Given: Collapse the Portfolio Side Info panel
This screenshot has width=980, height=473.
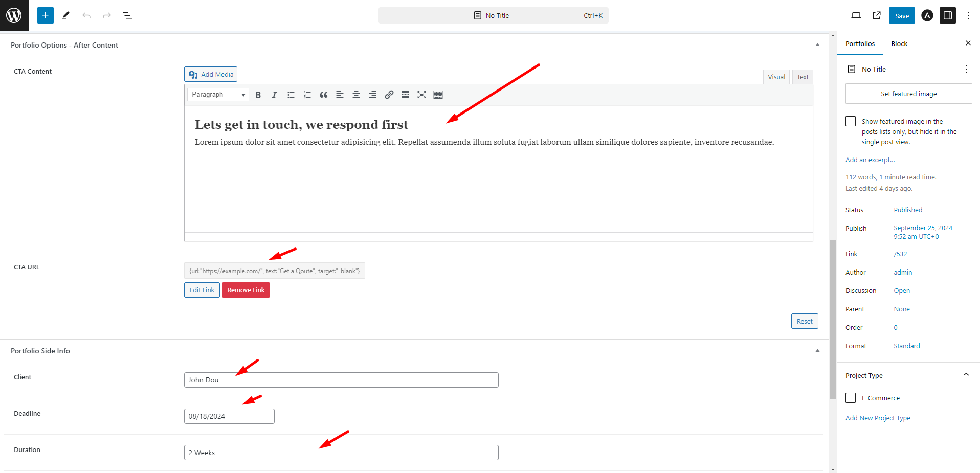Looking at the screenshot, I should (x=817, y=351).
